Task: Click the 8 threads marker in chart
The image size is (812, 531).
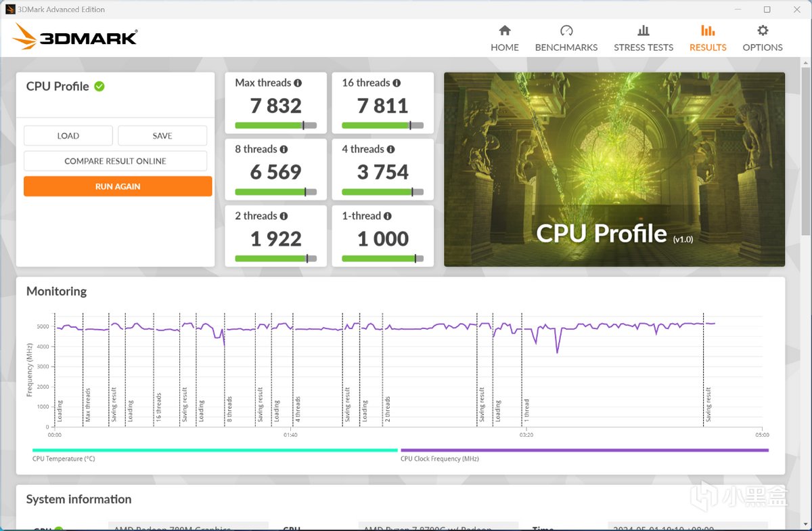Action: point(229,409)
